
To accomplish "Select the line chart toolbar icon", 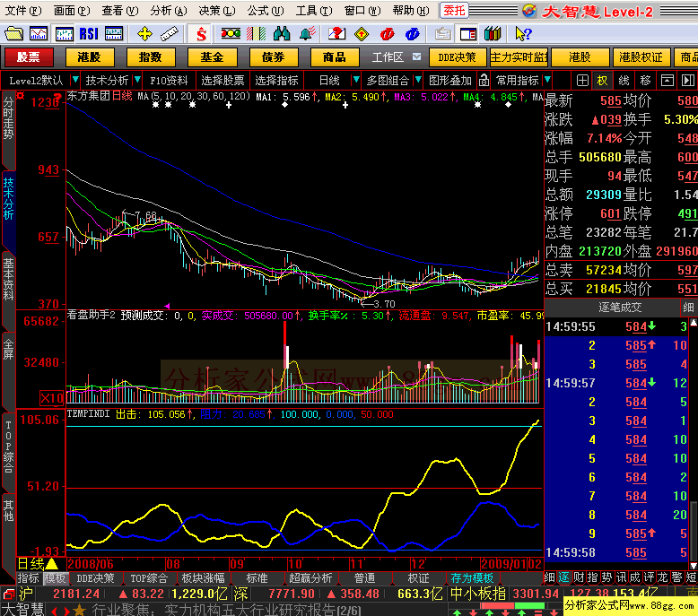I will point(39,34).
